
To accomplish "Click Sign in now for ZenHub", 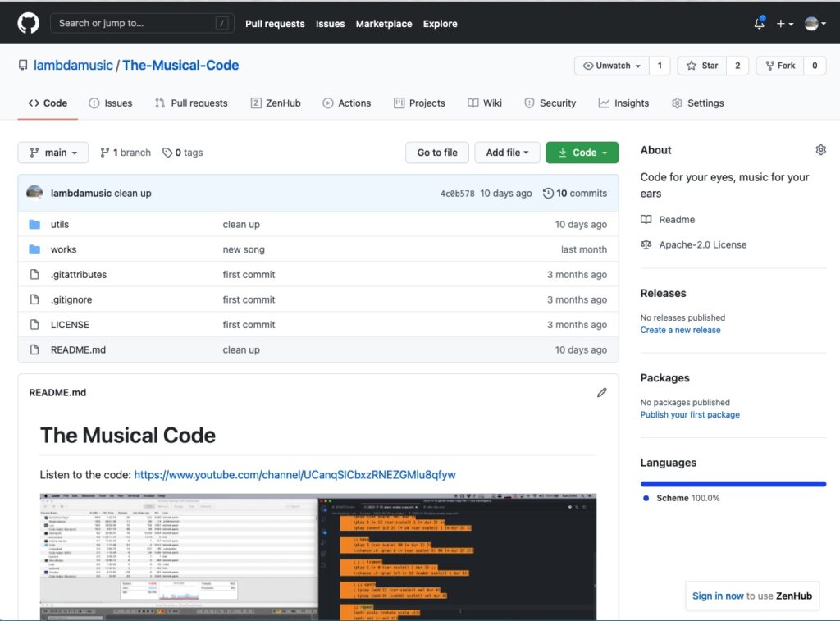I will [718, 596].
